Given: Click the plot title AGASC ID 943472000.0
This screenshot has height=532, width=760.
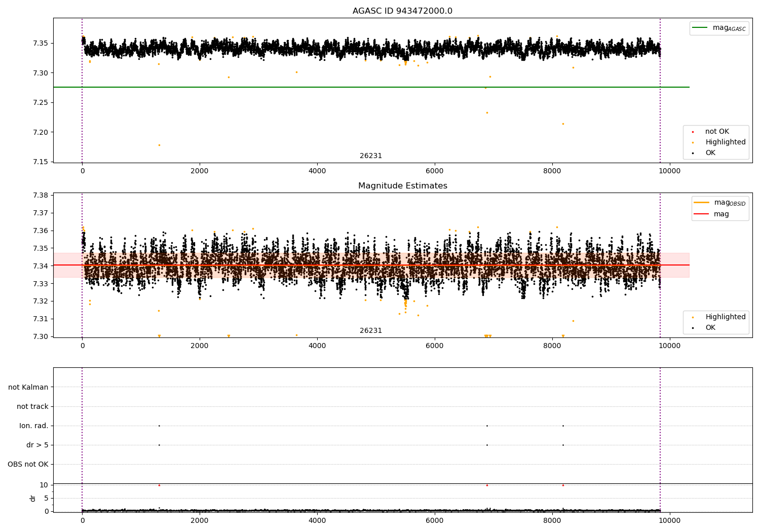Looking at the screenshot, I should [402, 11].
